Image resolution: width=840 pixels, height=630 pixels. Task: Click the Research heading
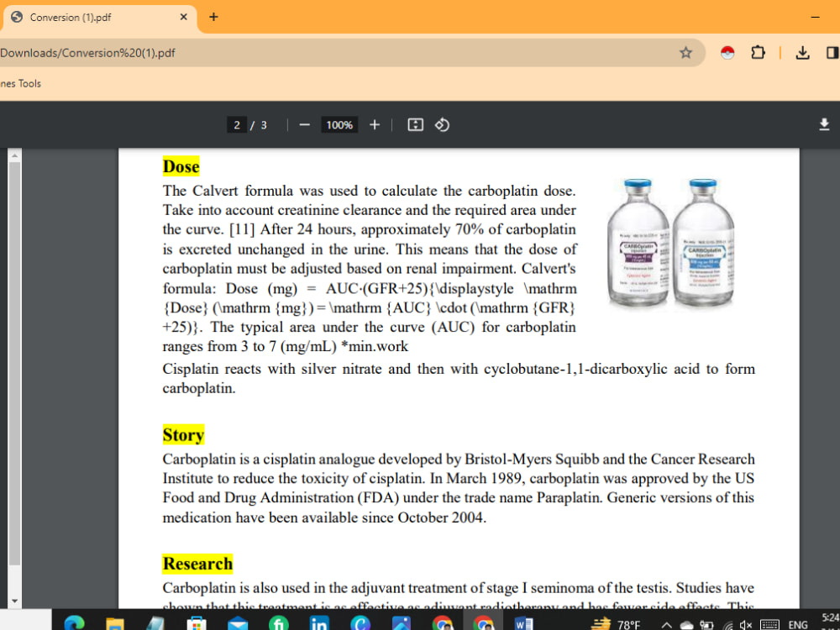(x=197, y=564)
